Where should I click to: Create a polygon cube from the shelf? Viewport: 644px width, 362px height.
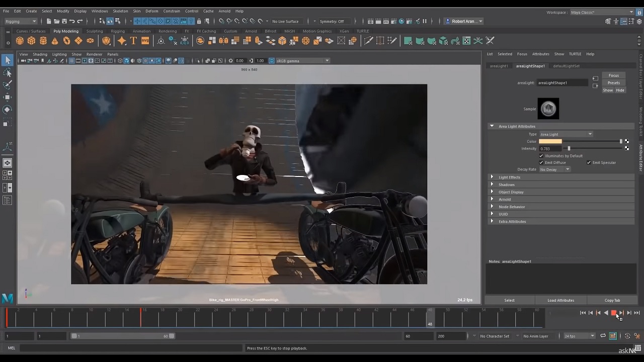click(x=31, y=41)
